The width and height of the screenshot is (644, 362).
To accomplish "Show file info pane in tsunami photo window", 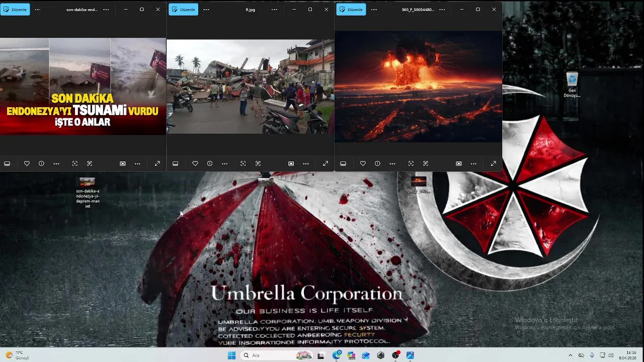I will tap(41, 163).
